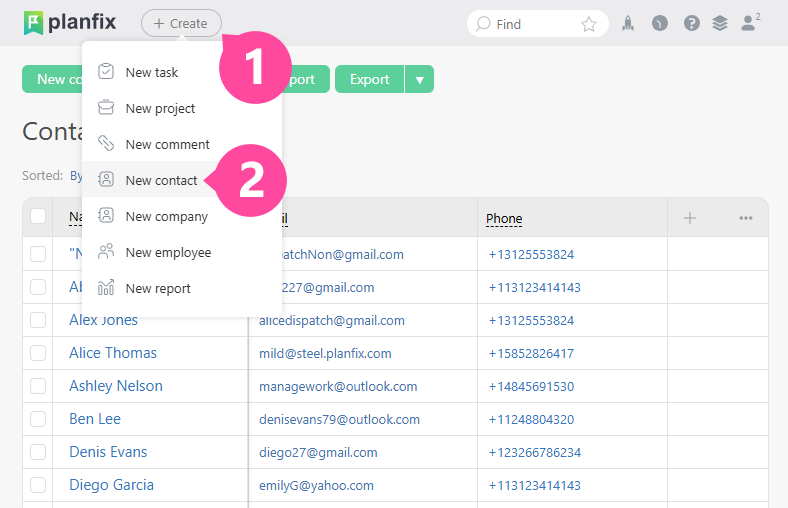Select New task in Create menu
Viewport: 788px width, 508px height.
pyautogui.click(x=152, y=72)
